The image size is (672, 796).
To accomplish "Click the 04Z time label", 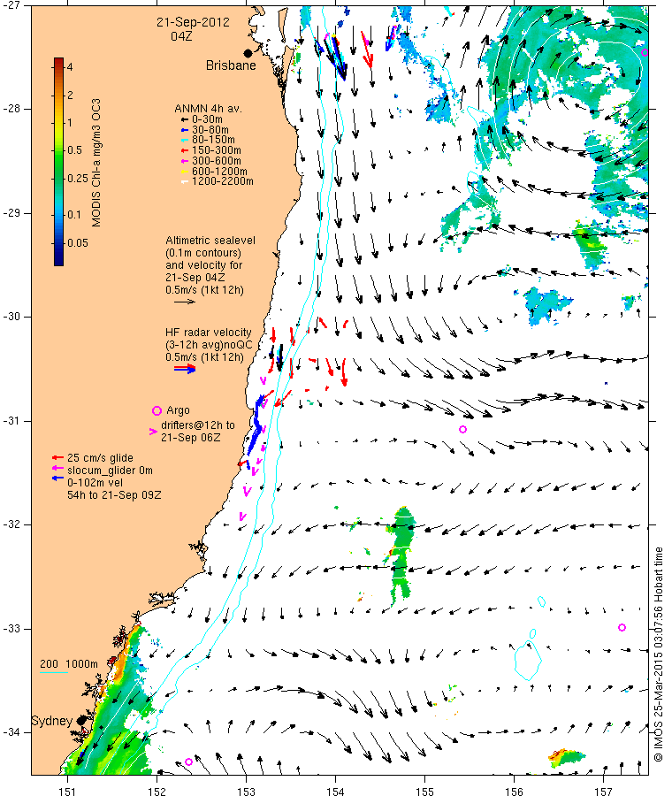I will click(181, 36).
